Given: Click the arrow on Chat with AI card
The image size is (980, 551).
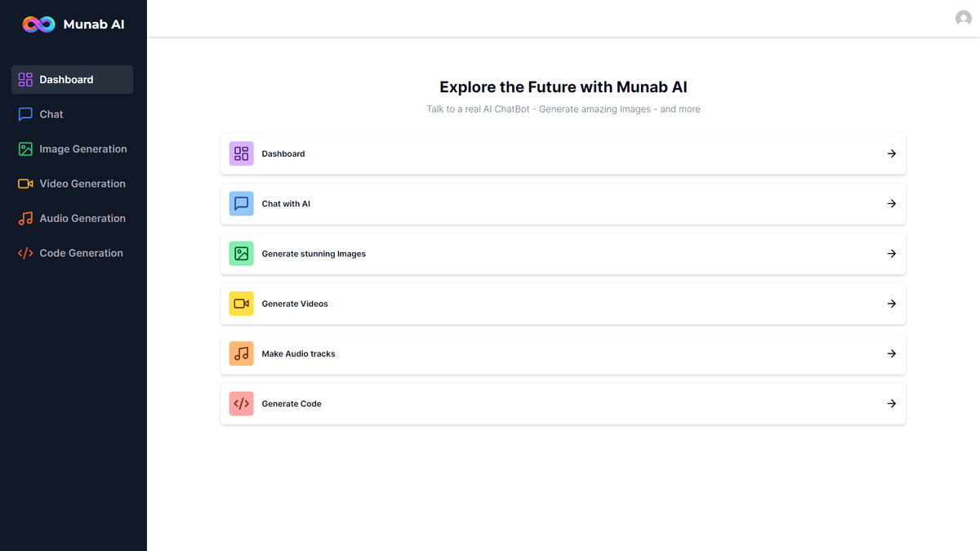Looking at the screenshot, I should pos(891,203).
